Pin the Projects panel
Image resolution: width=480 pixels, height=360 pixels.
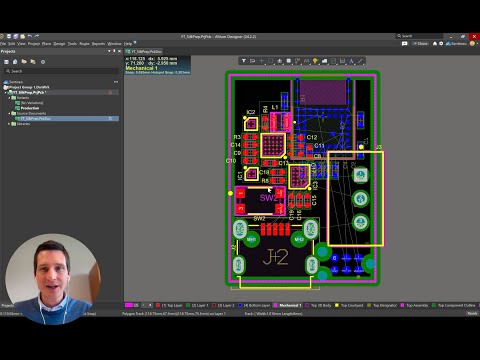coord(114,51)
